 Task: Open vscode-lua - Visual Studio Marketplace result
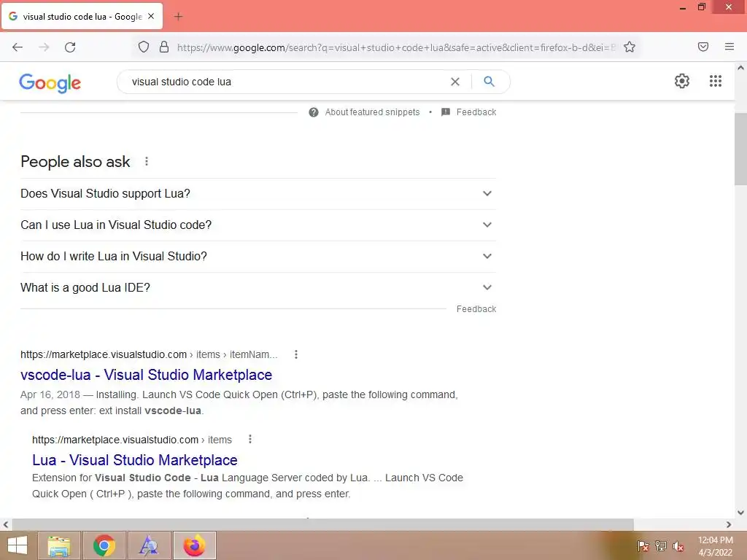tap(146, 375)
